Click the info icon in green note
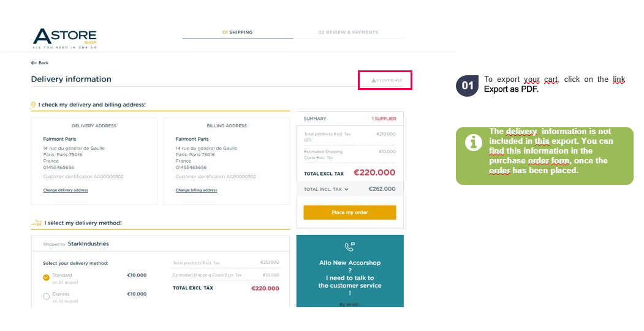Screen dimensions: 644x331 click(x=473, y=143)
